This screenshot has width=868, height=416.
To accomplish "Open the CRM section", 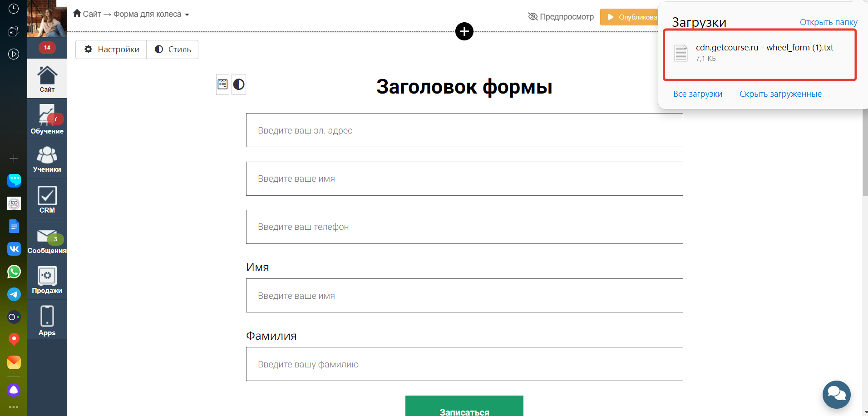I will 47,199.
